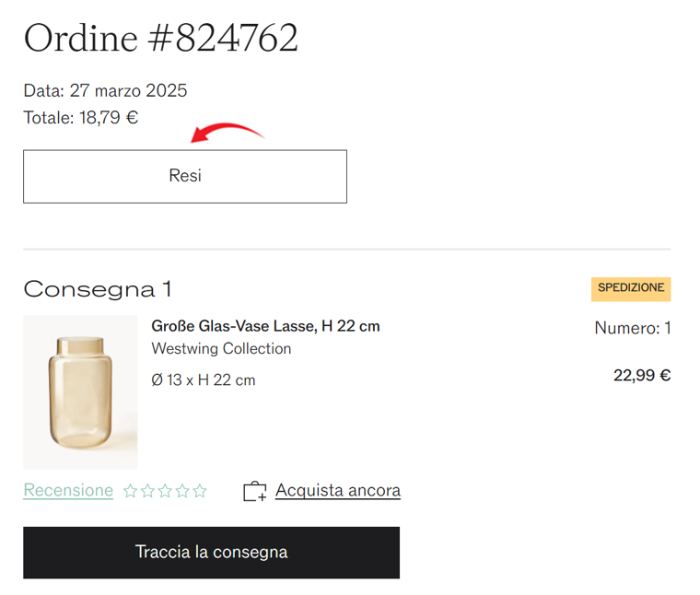
Task: Click the 22,99 € item price
Action: point(642,376)
